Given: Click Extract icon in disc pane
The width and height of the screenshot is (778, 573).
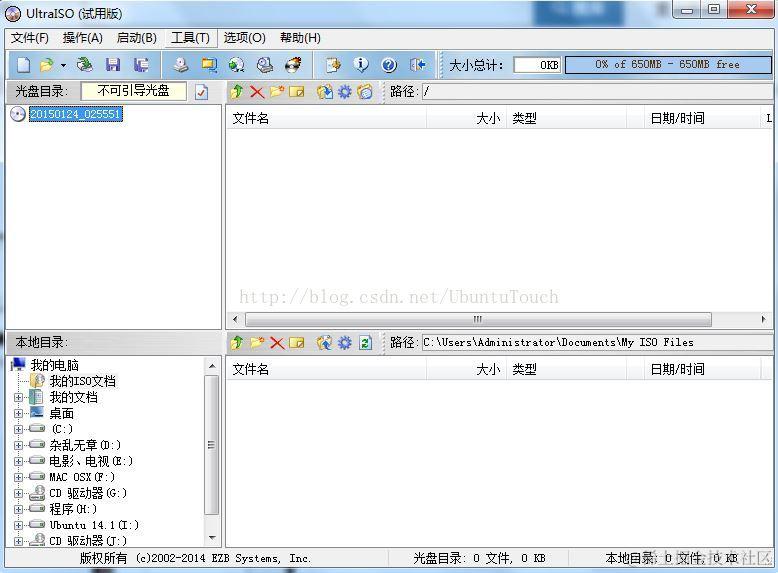Looking at the screenshot, I should tap(324, 92).
